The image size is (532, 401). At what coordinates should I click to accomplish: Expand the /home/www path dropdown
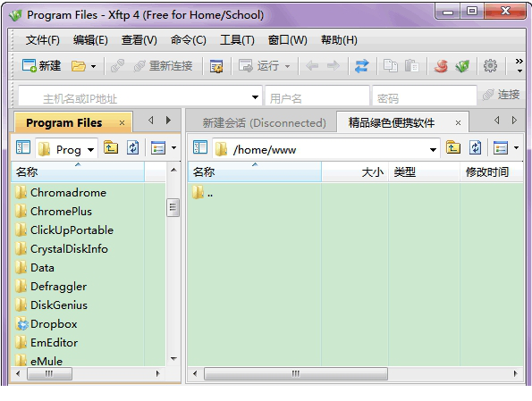(x=433, y=150)
